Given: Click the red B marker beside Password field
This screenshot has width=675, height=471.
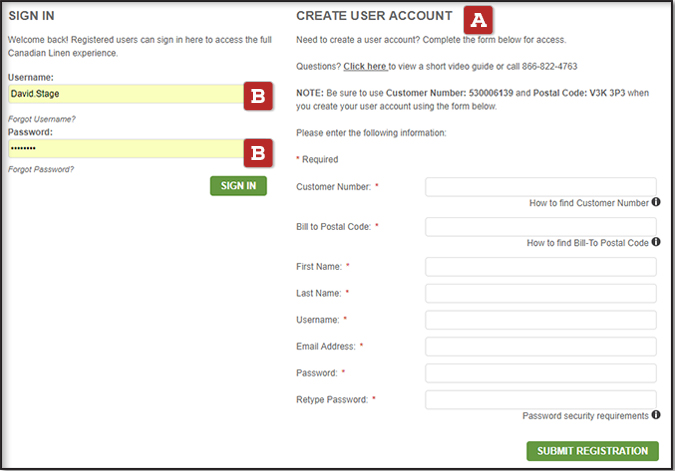Looking at the screenshot, I should coord(258,151).
